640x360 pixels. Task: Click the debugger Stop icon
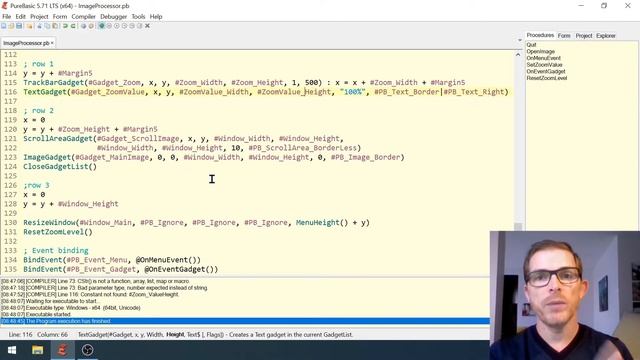[109, 26]
